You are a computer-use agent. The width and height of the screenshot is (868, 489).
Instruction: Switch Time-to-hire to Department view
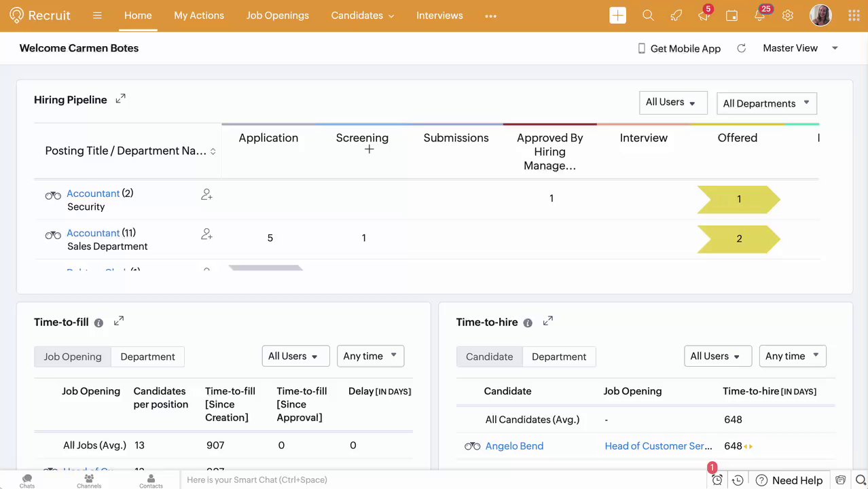(558, 357)
